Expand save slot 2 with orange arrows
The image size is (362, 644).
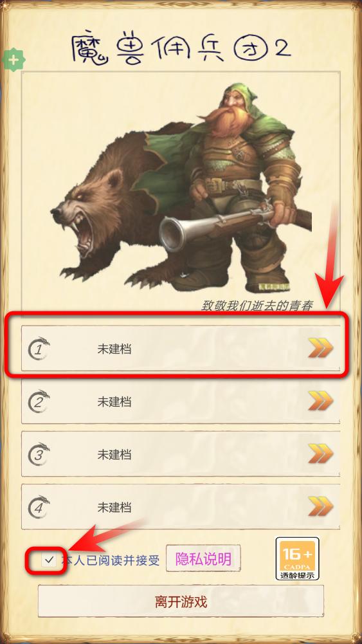[321, 401]
